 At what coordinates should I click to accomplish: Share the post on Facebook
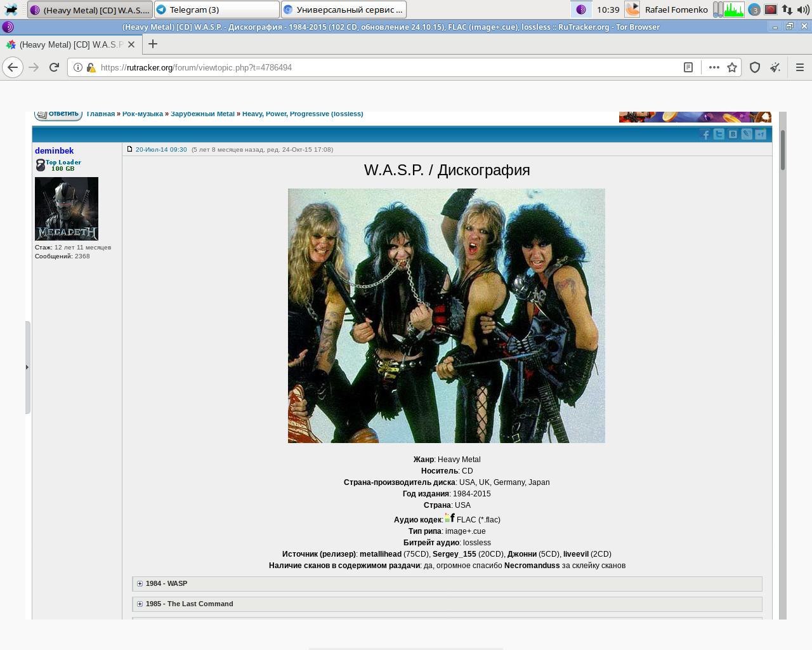pyautogui.click(x=705, y=134)
